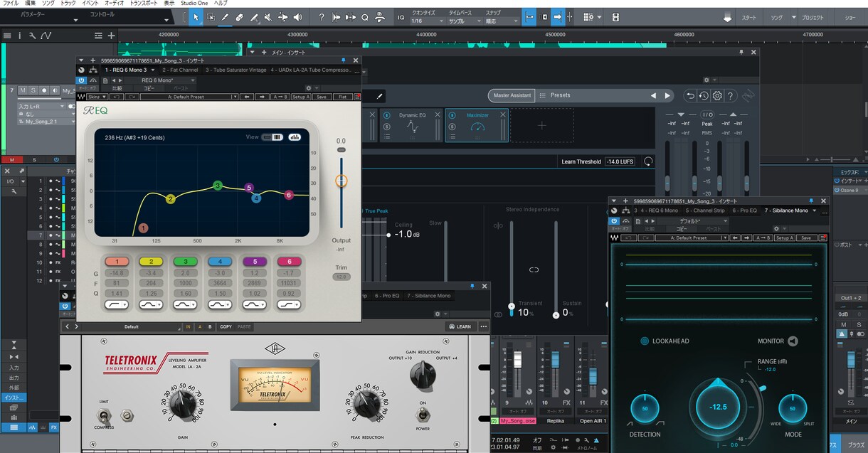Open the Ozone history clock icon
The width and height of the screenshot is (868, 453).
pos(704,96)
